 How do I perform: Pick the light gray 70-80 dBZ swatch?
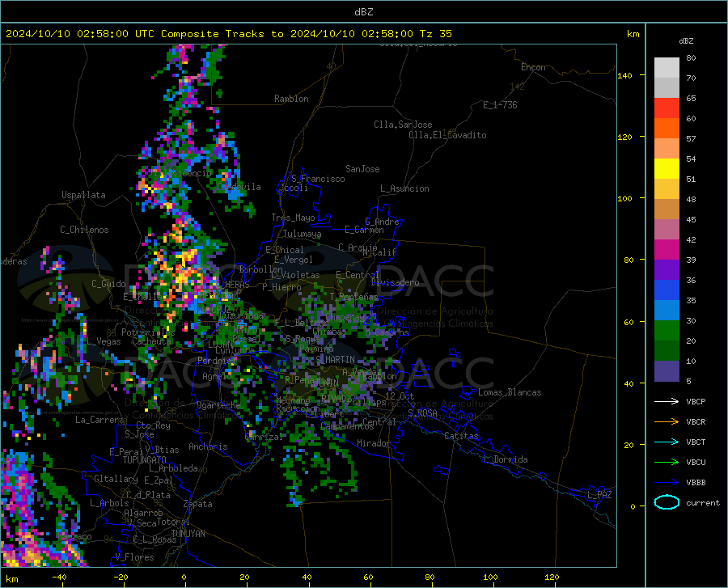click(x=667, y=68)
